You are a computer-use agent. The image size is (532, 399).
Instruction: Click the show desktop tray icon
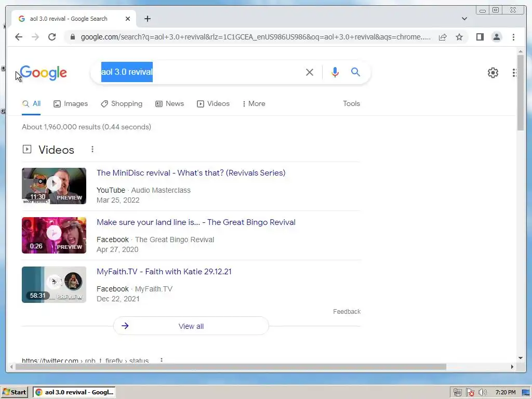(x=526, y=393)
